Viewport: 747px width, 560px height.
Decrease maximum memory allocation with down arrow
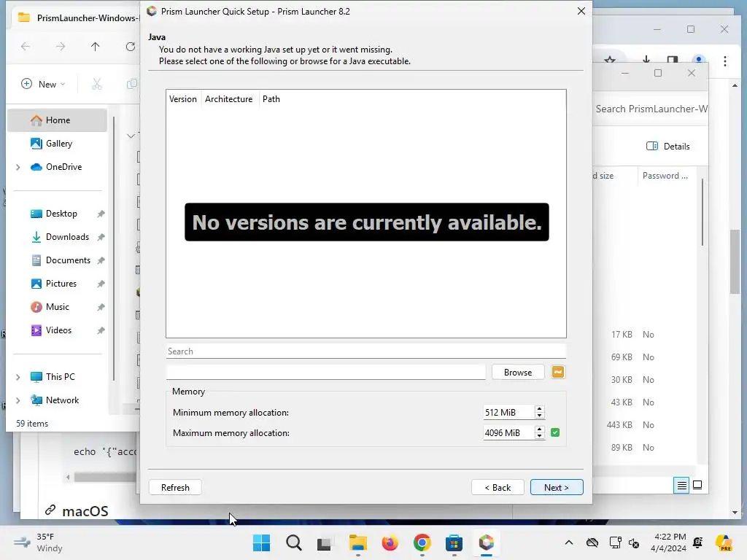point(539,436)
